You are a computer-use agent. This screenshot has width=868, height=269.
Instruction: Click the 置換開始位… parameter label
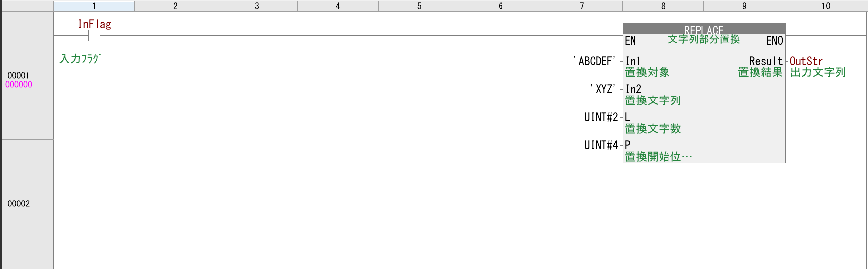click(x=658, y=157)
